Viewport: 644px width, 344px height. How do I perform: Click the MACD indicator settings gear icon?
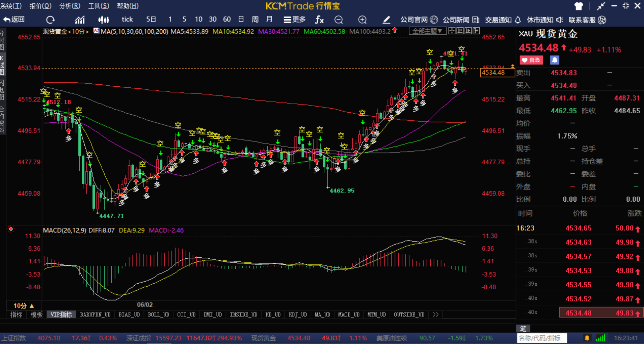11,229
